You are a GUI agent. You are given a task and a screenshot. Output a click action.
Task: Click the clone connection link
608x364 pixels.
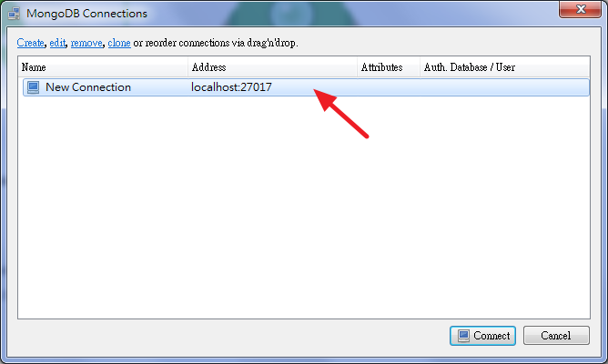(x=119, y=43)
